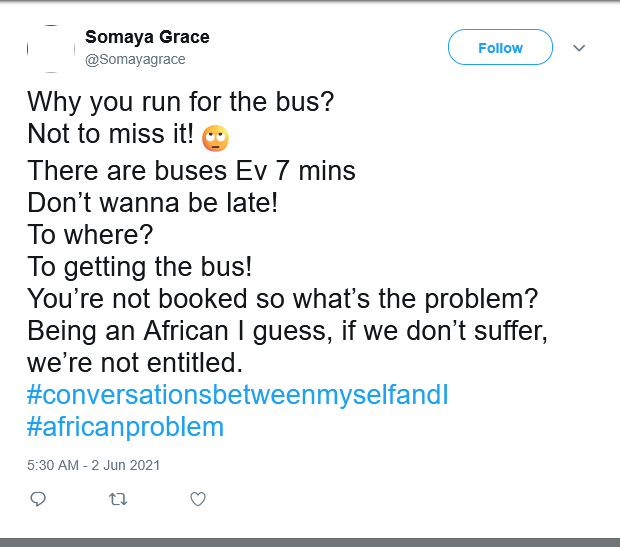
Task: Click the 'we're not entitled.' text
Action: click(x=135, y=363)
